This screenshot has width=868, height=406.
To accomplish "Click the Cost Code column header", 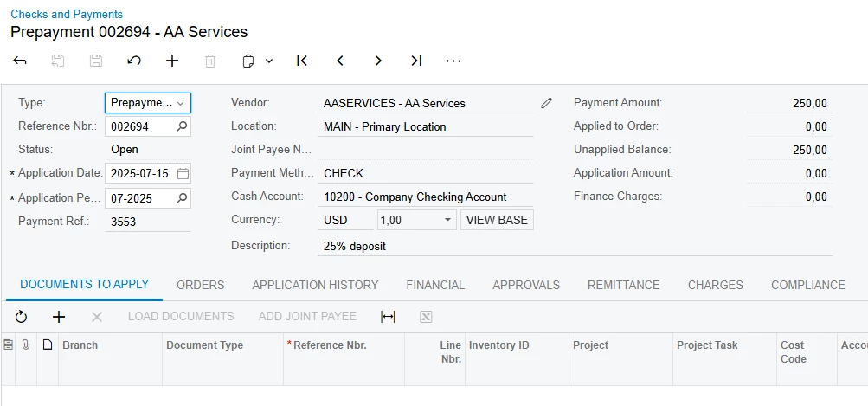I will (x=807, y=359).
